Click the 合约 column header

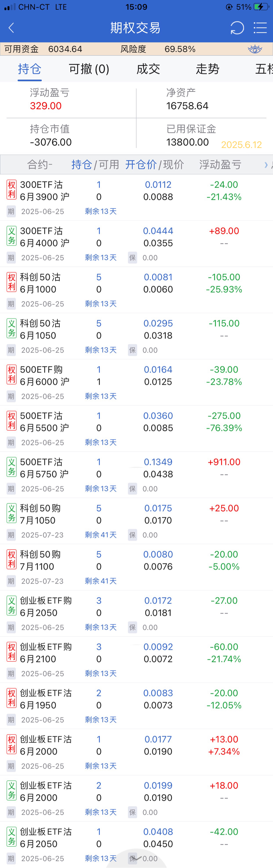tap(40, 165)
